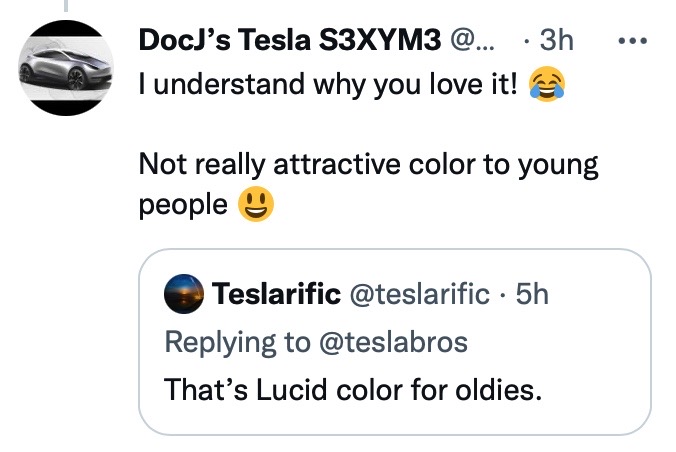This screenshot has height=452, width=676.
Task: Click the @teslabros mention
Action: [393, 341]
